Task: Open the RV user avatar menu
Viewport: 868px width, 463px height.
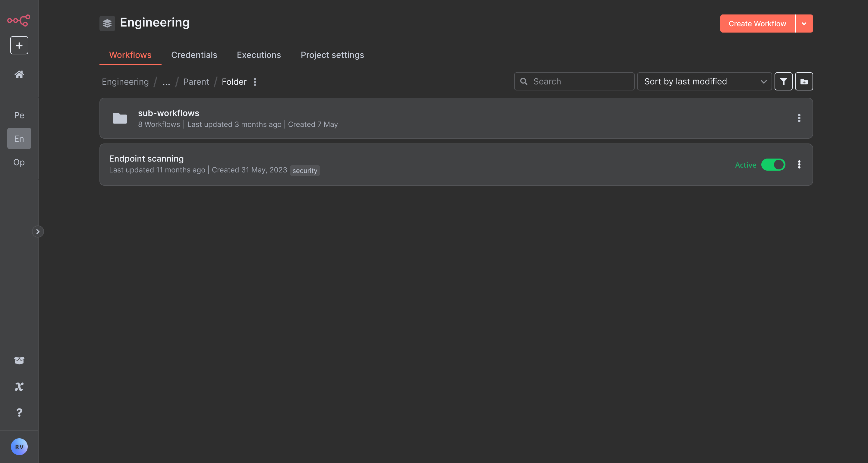Action: click(x=19, y=446)
